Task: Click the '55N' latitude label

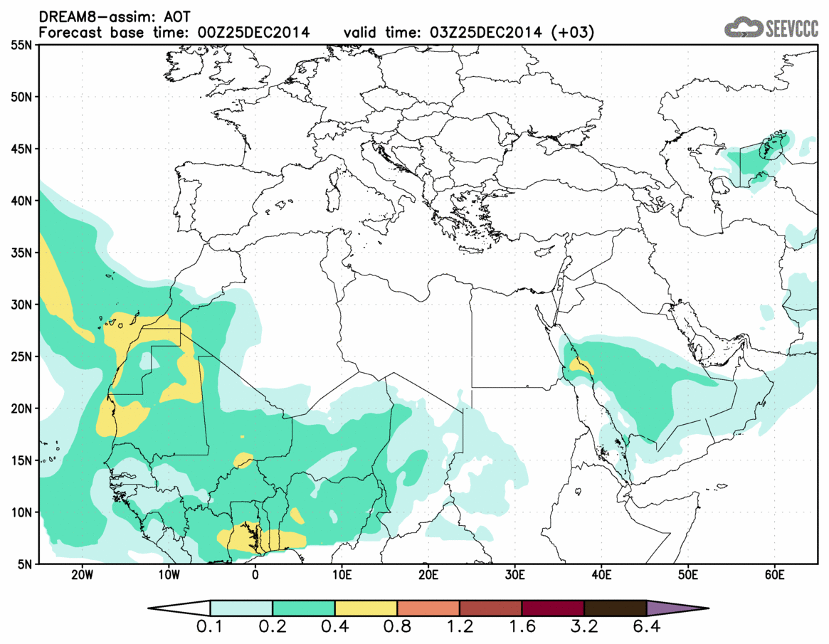Action: point(21,46)
